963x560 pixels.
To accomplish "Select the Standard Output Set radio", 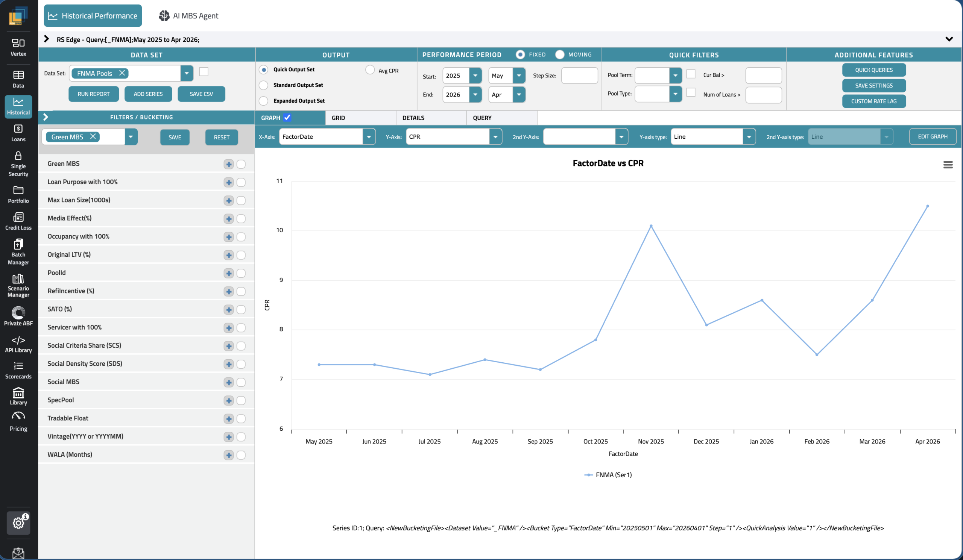I will pos(263,85).
